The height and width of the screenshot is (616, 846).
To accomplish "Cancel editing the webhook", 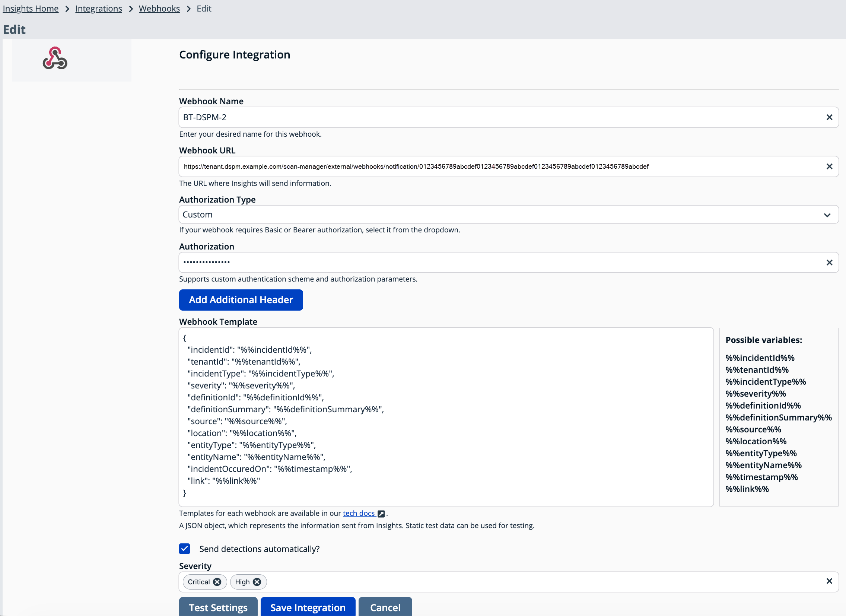I will pyautogui.click(x=385, y=607).
